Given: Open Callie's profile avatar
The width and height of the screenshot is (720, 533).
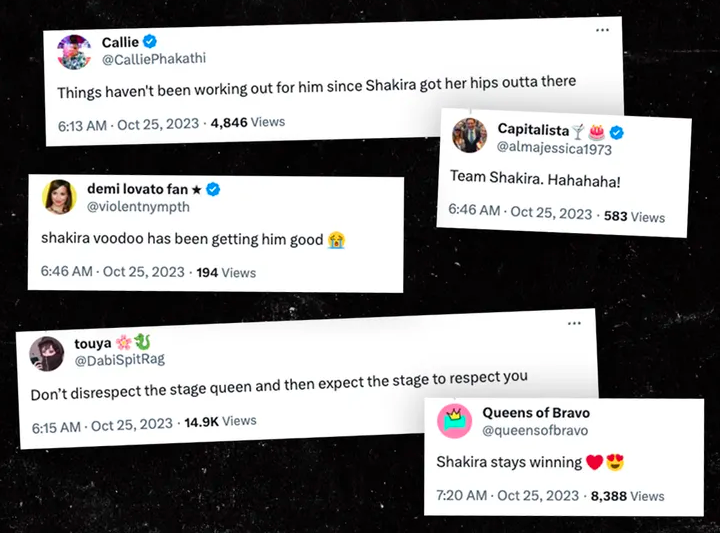Looking at the screenshot, I should [74, 52].
